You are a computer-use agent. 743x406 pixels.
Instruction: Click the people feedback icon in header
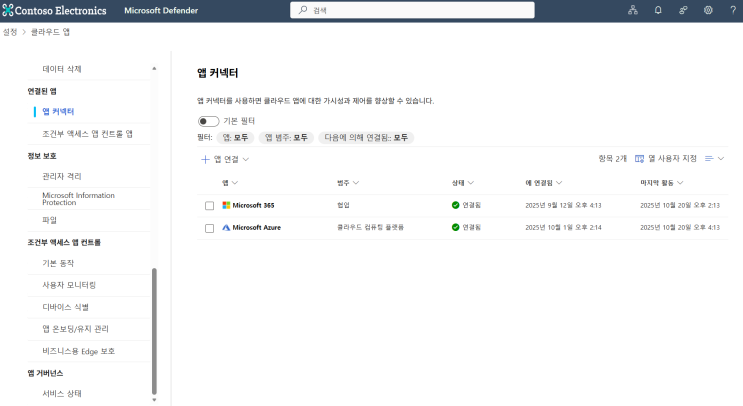click(683, 10)
